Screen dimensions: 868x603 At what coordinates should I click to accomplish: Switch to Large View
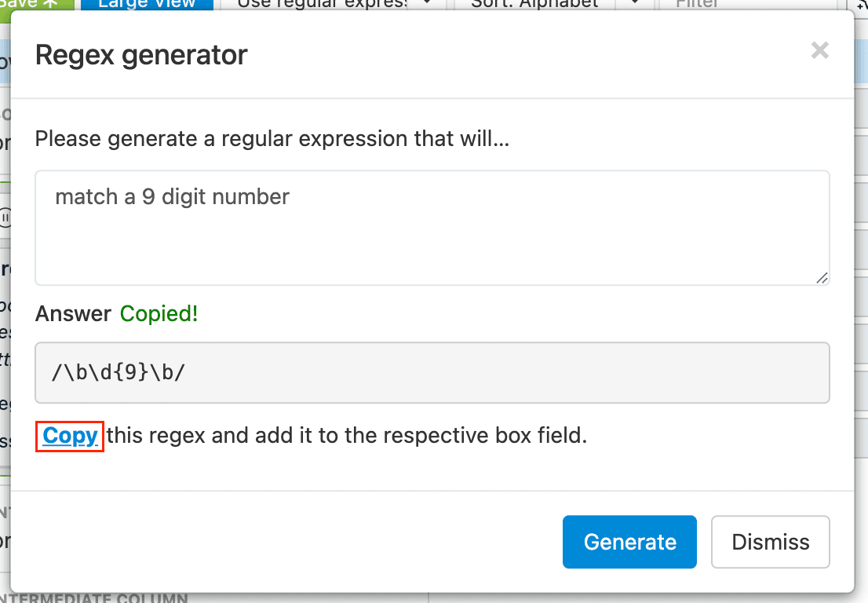pos(146,4)
